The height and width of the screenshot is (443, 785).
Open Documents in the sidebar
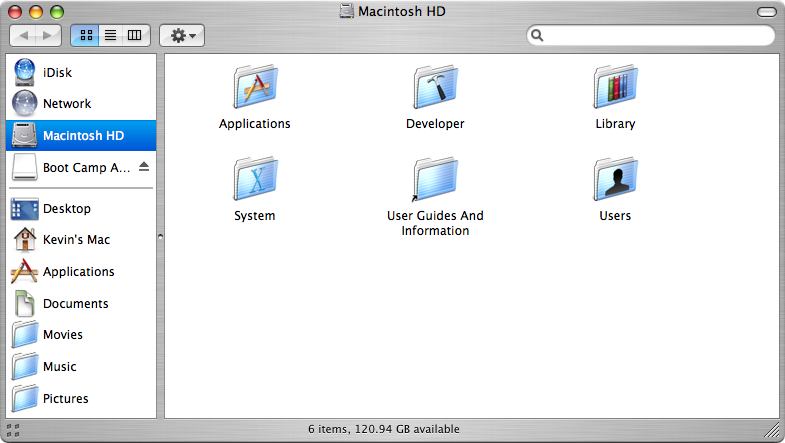coord(81,304)
